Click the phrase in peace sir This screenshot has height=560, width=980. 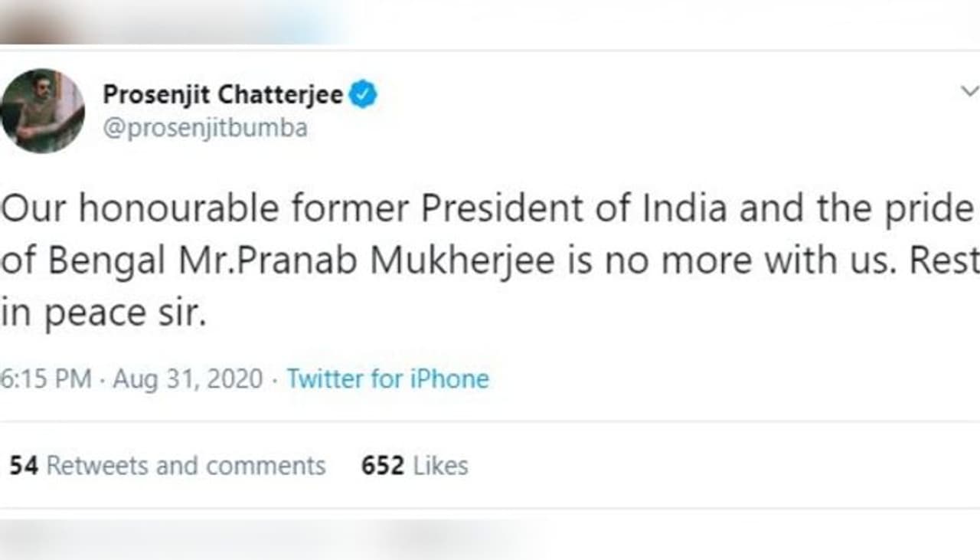103,314
